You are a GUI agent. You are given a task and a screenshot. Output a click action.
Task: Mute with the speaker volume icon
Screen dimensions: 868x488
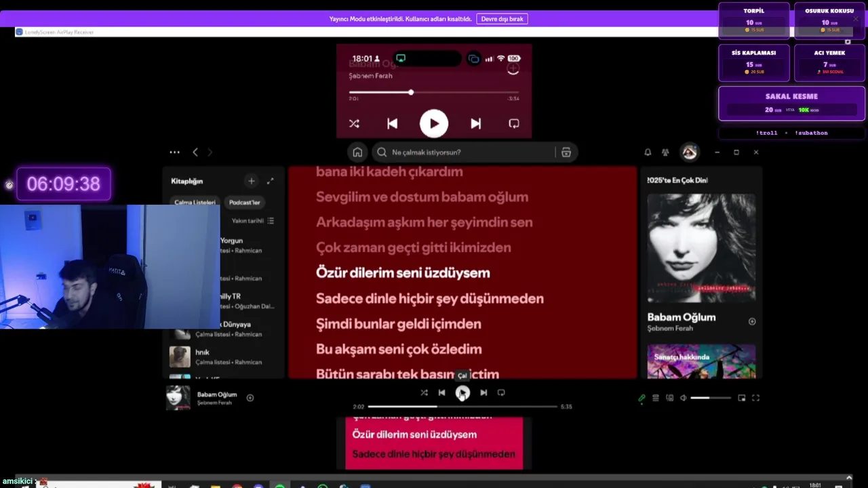coord(684,398)
